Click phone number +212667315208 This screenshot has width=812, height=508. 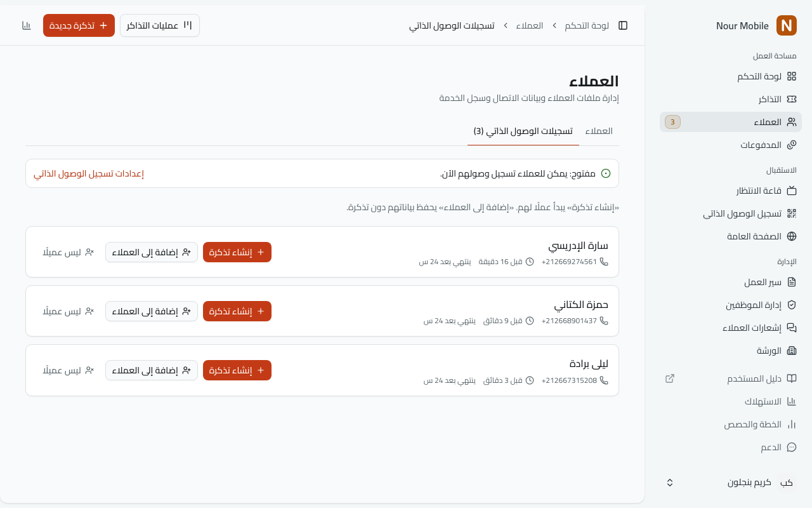[569, 380]
